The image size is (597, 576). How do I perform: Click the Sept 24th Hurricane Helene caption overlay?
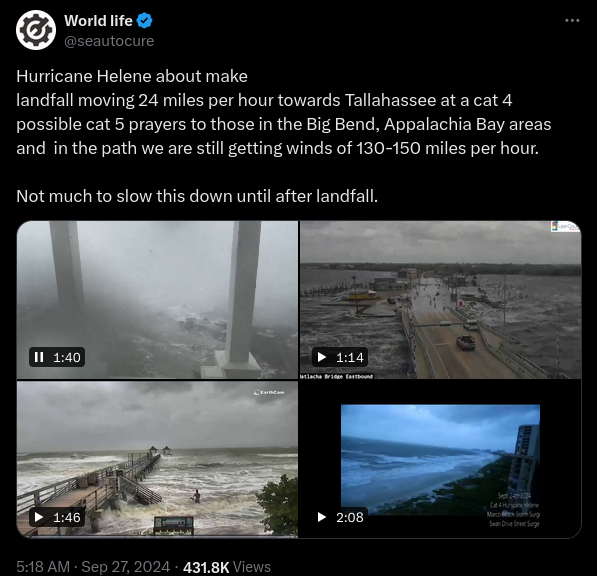click(514, 509)
